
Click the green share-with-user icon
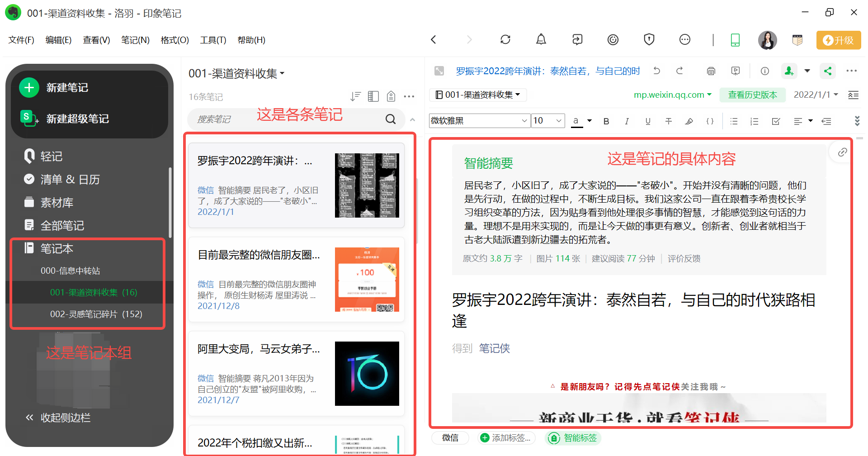[789, 71]
